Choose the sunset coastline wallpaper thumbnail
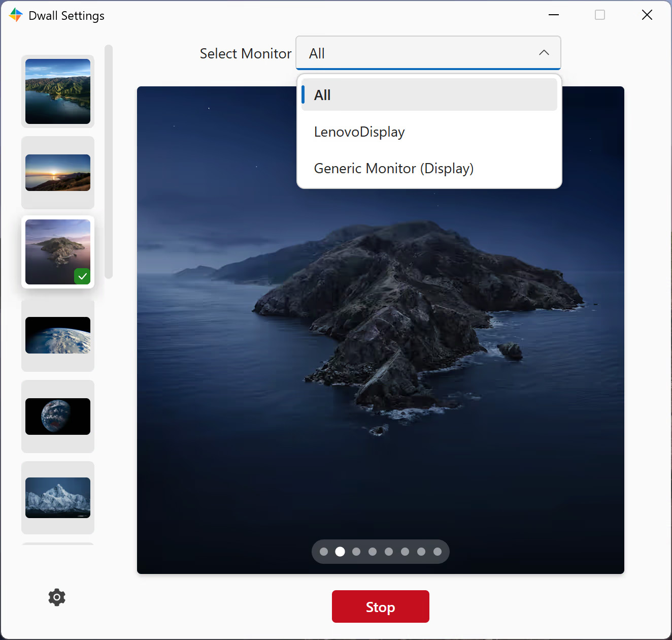 (x=58, y=173)
